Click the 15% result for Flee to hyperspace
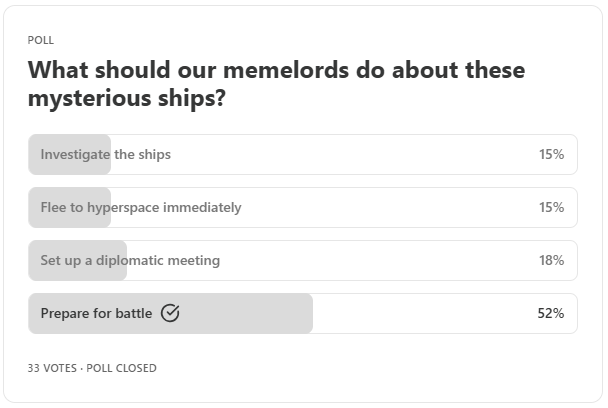The width and height of the screenshot is (608, 408). point(551,208)
